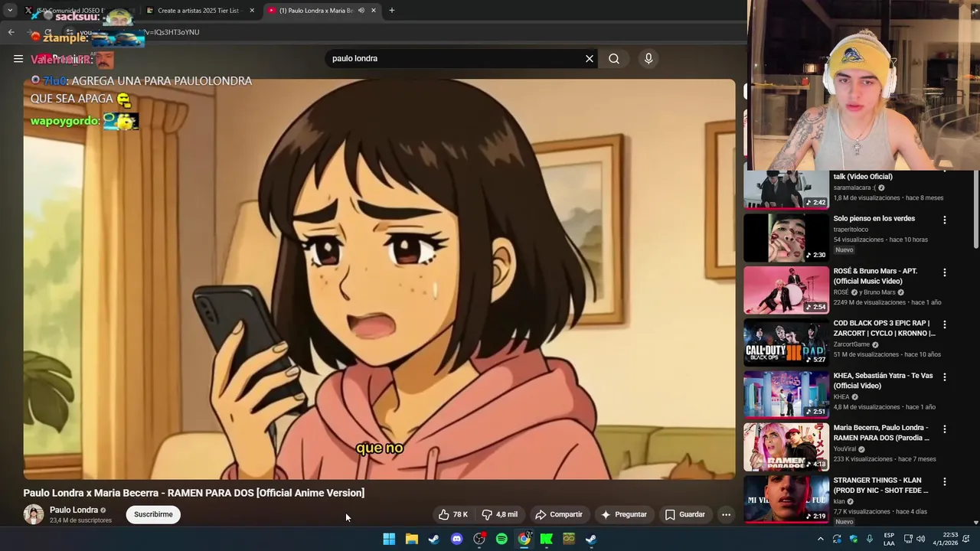Click the Preguntar button
The width and height of the screenshot is (980, 551).
tap(624, 514)
